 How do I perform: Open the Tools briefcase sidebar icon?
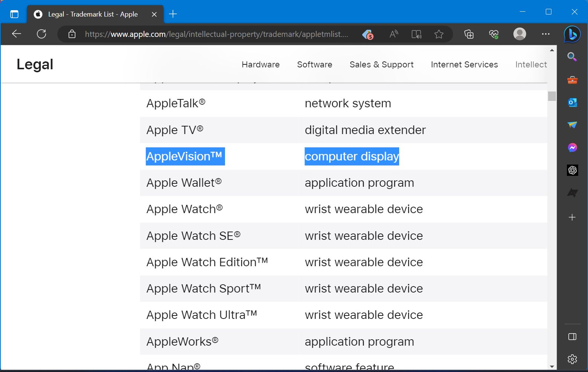tap(572, 80)
